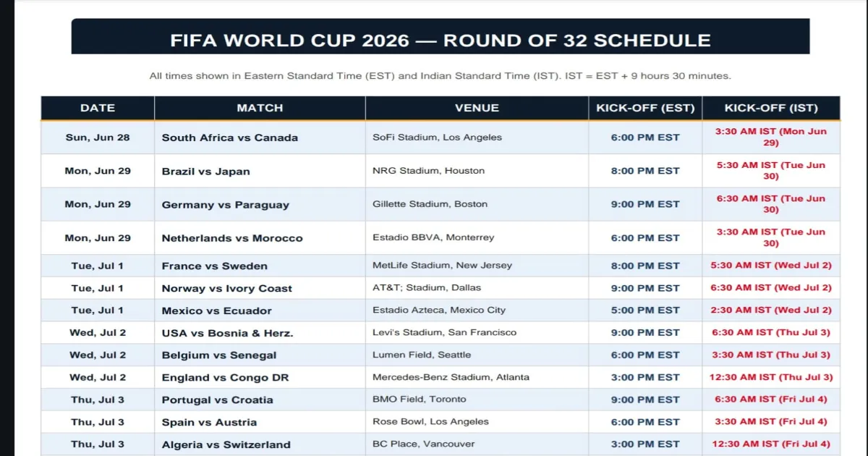Click the 12:30 AM IST (Fri Jul 4) time
Image resolution: width=868 pixels, height=456 pixels.
click(x=771, y=444)
